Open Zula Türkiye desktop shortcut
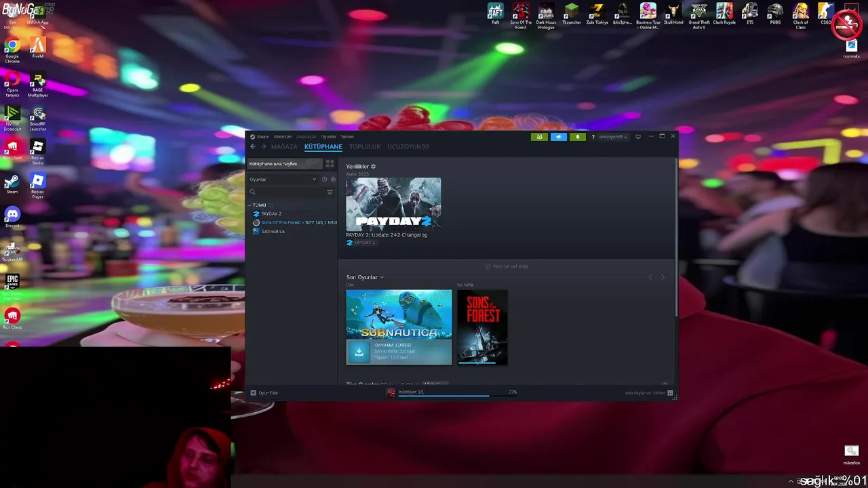868x488 pixels. pyautogui.click(x=597, y=14)
